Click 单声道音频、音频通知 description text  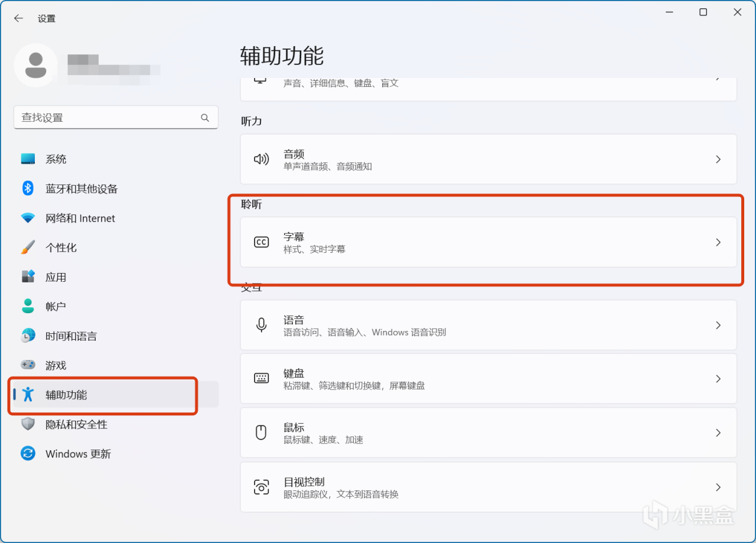pyautogui.click(x=328, y=167)
